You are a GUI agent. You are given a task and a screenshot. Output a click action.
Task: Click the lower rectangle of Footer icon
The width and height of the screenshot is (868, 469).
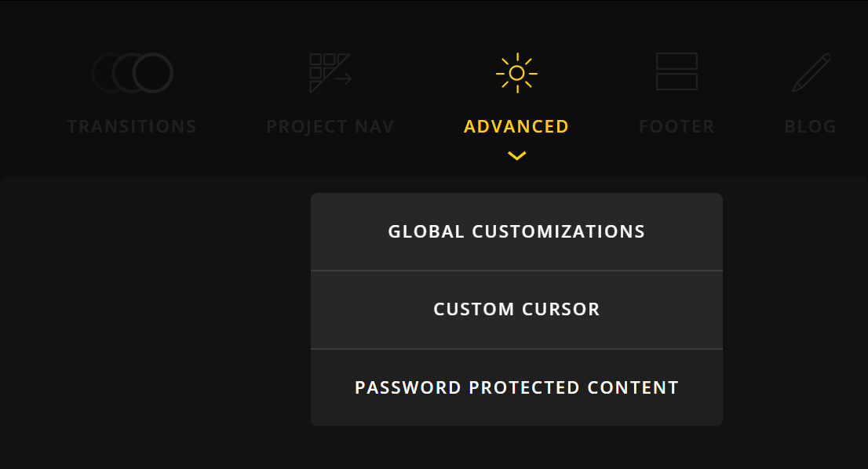click(677, 82)
